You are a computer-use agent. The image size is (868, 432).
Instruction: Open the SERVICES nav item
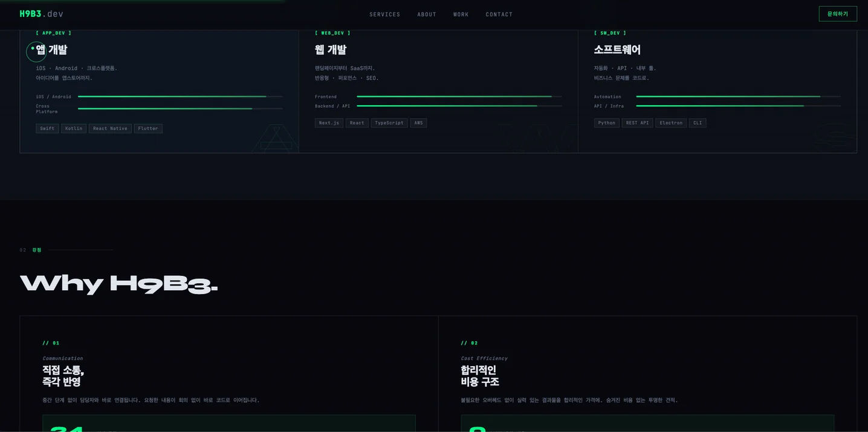tap(384, 15)
